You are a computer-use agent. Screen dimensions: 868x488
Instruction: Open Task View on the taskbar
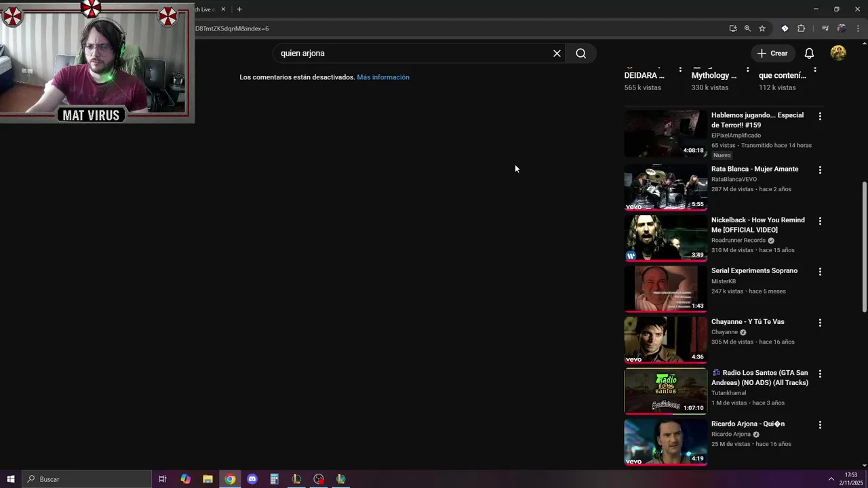[163, 479]
